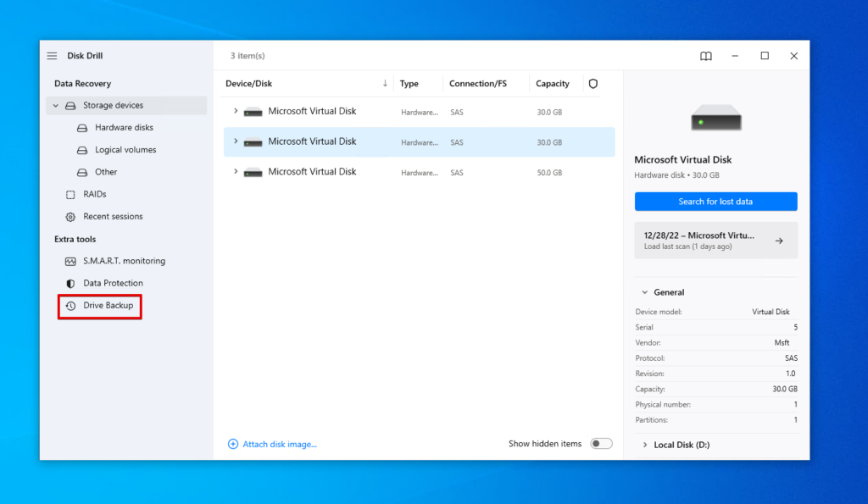Select Other in the sidebar
Image resolution: width=868 pixels, height=504 pixels.
coord(106,172)
